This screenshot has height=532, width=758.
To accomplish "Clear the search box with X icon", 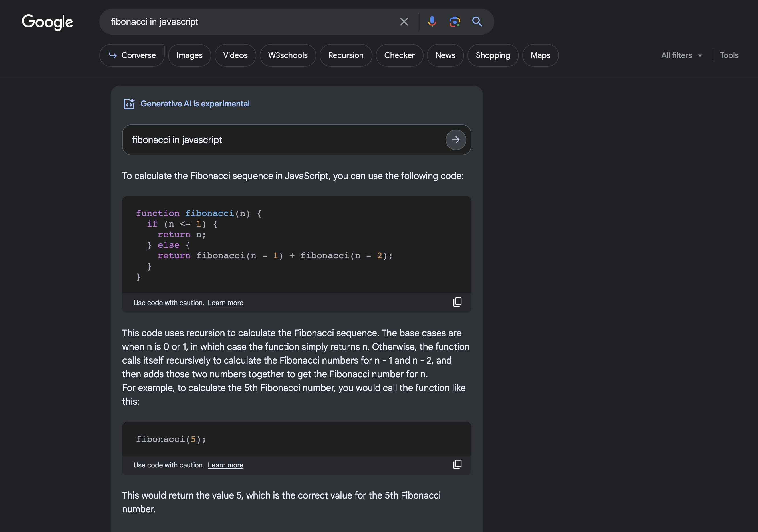I will tap(404, 22).
